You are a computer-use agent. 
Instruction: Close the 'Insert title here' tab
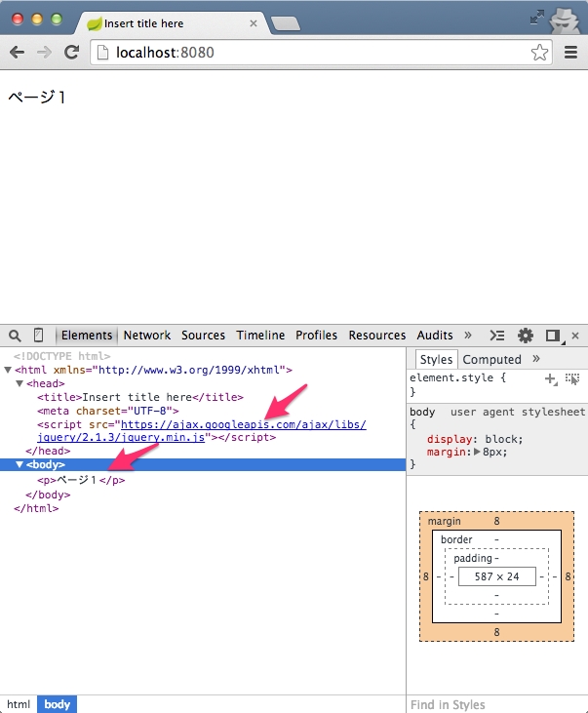(254, 23)
